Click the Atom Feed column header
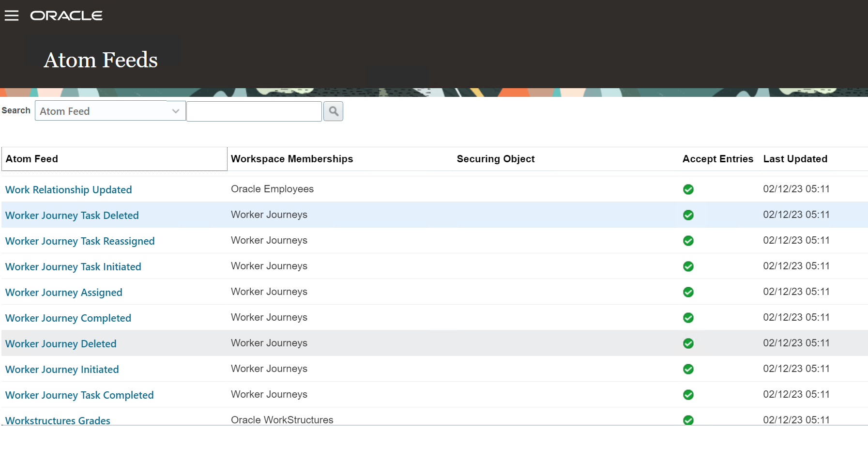 pos(31,158)
